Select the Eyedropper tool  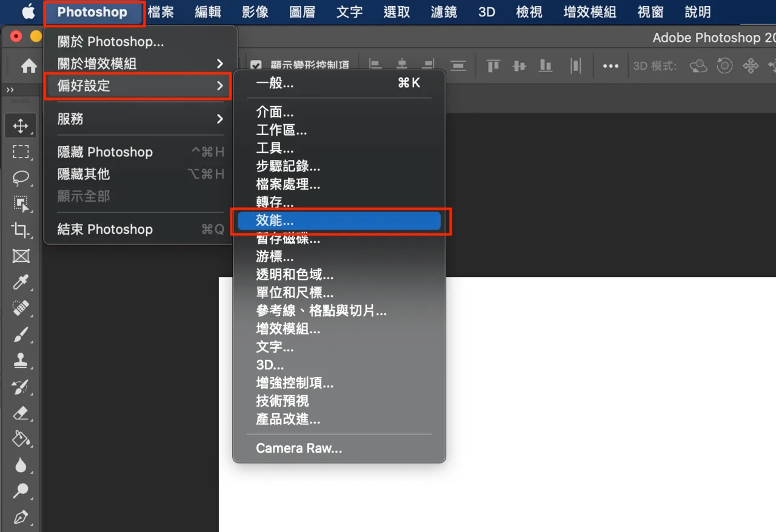[x=21, y=282]
